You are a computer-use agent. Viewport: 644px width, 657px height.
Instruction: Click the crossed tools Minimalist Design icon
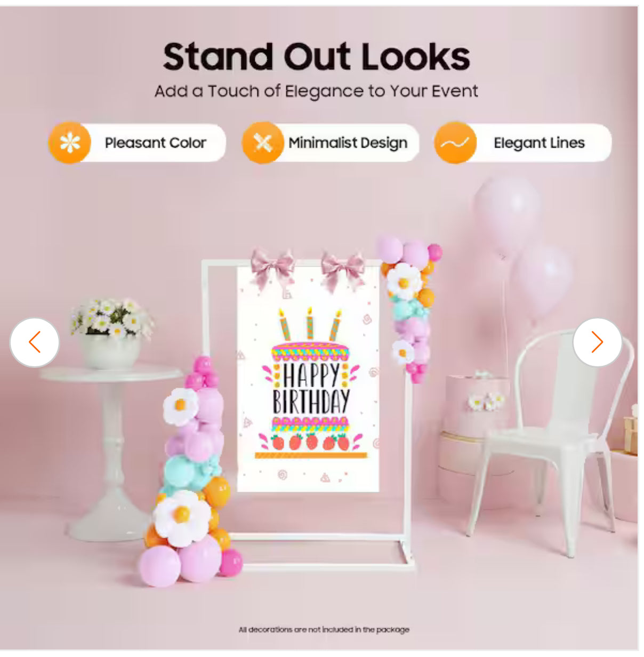263,143
